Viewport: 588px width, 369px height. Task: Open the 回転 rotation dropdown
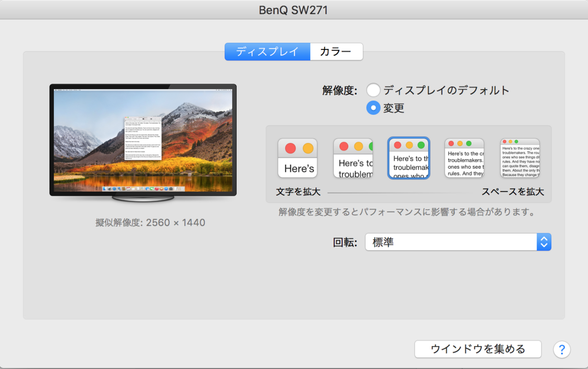pos(458,242)
